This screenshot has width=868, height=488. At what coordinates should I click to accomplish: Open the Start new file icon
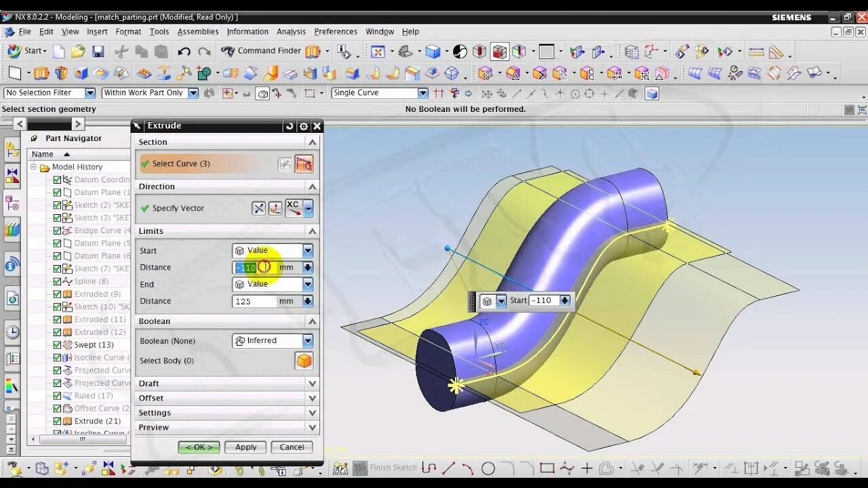tap(59, 52)
